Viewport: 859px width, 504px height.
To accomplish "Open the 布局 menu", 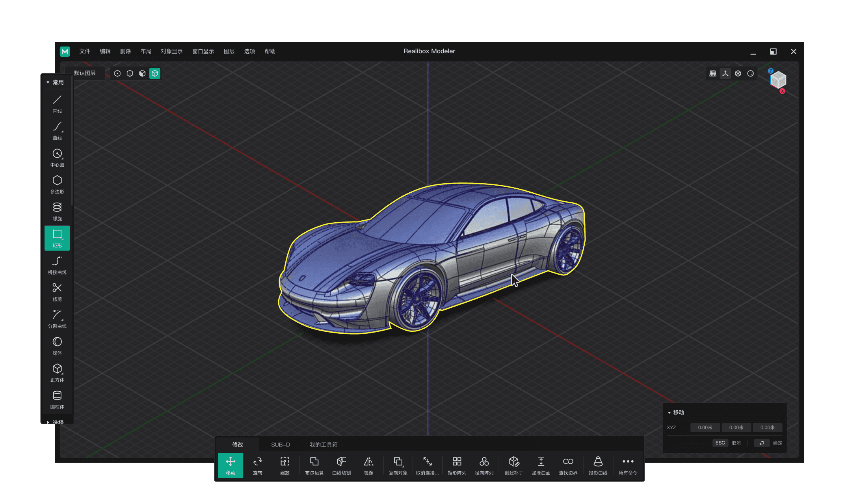I will tap(146, 51).
